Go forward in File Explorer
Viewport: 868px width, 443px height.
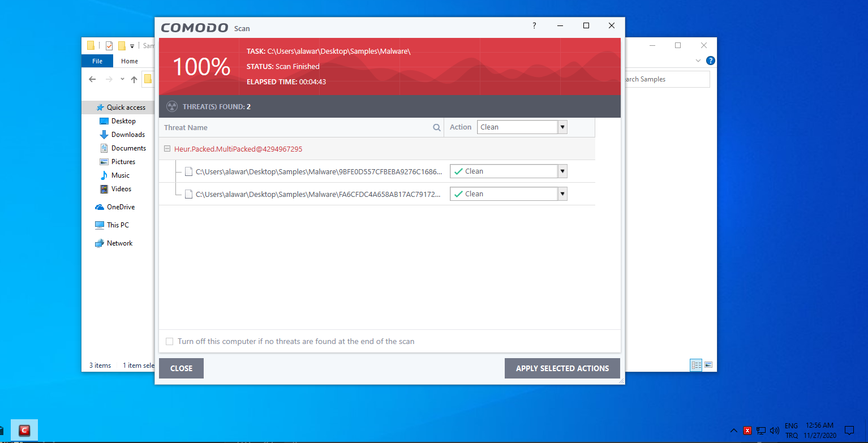[109, 79]
